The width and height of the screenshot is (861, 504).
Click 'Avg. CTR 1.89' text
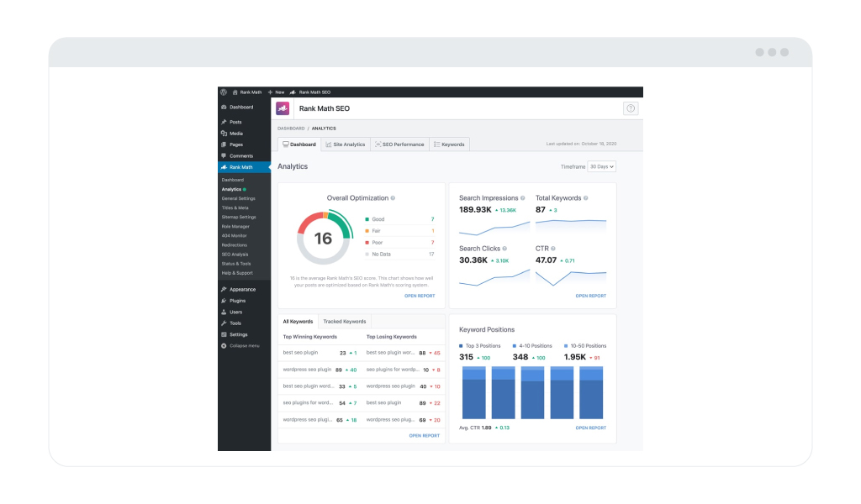[475, 428]
